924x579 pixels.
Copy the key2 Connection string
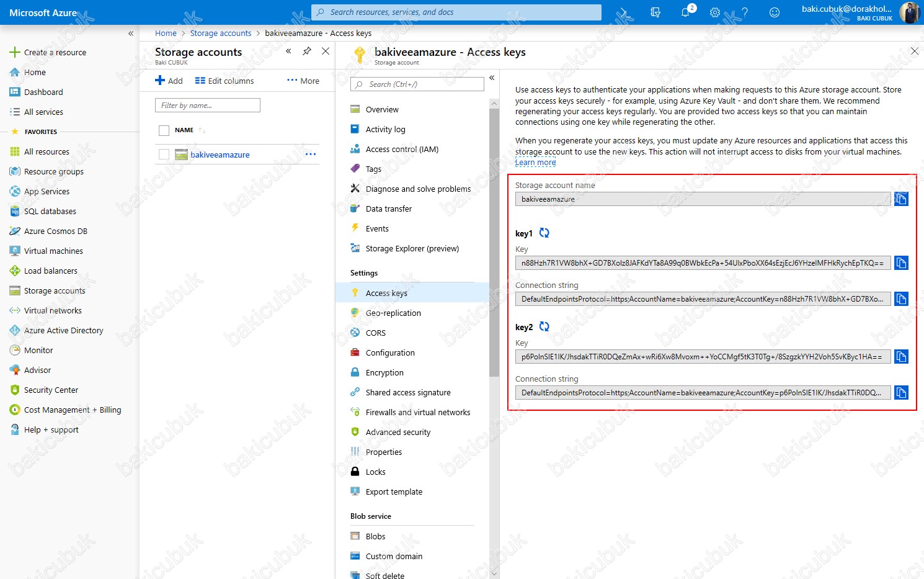(901, 393)
